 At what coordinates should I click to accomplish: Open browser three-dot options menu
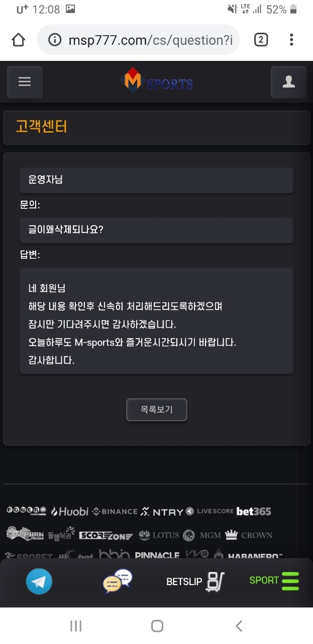(x=291, y=39)
